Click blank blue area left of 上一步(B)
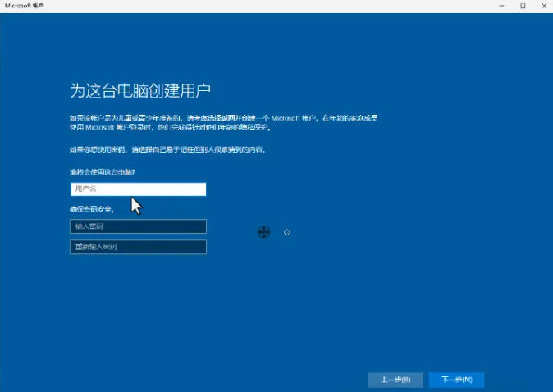The image size is (553, 392). tap(246, 380)
